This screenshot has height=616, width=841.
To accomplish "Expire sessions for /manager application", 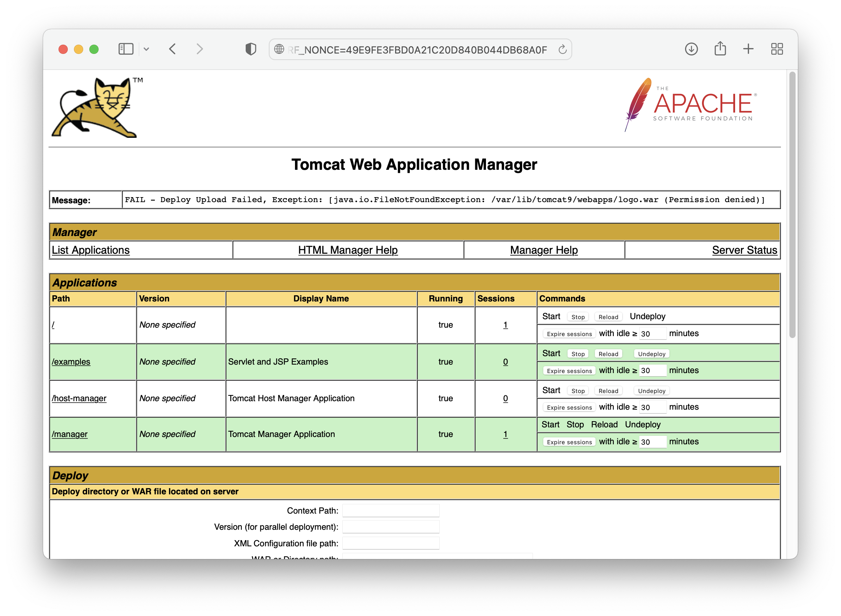I will pyautogui.click(x=569, y=442).
